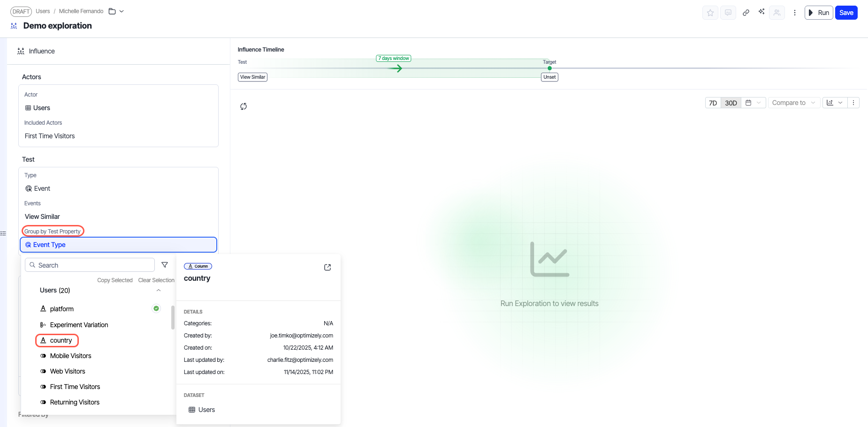Open the top header three-dot menu
This screenshot has width=868, height=427.
pyautogui.click(x=794, y=13)
